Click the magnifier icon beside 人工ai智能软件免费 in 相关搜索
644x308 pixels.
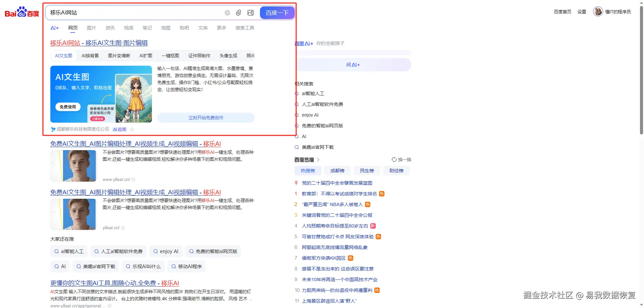pos(297,104)
